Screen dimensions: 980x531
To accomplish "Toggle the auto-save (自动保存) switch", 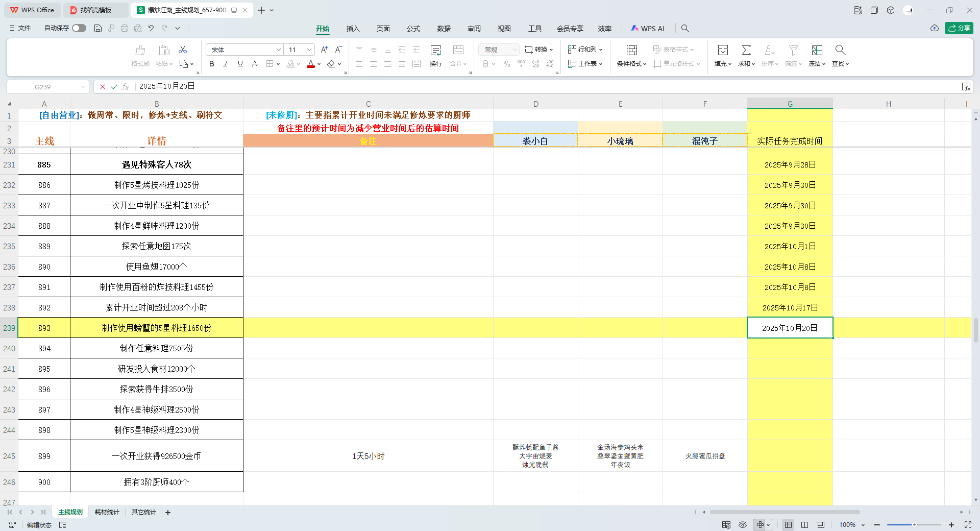I will point(79,28).
